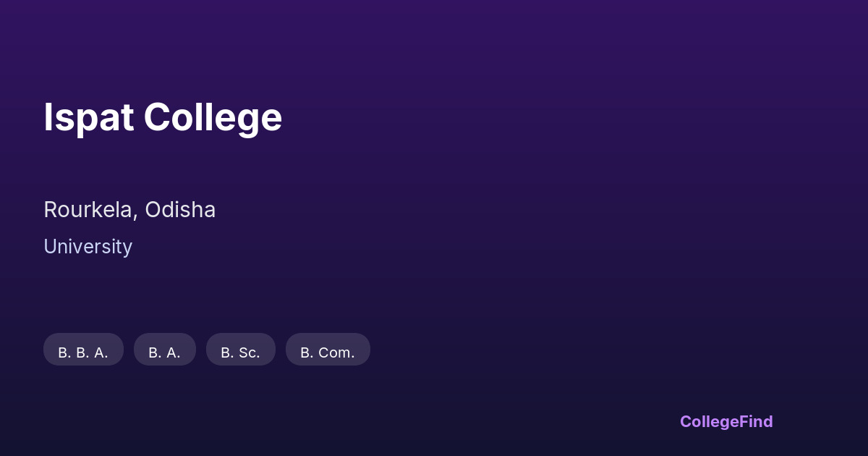Select the Bachelor of Science pill
868x456 pixels.
[241, 352]
